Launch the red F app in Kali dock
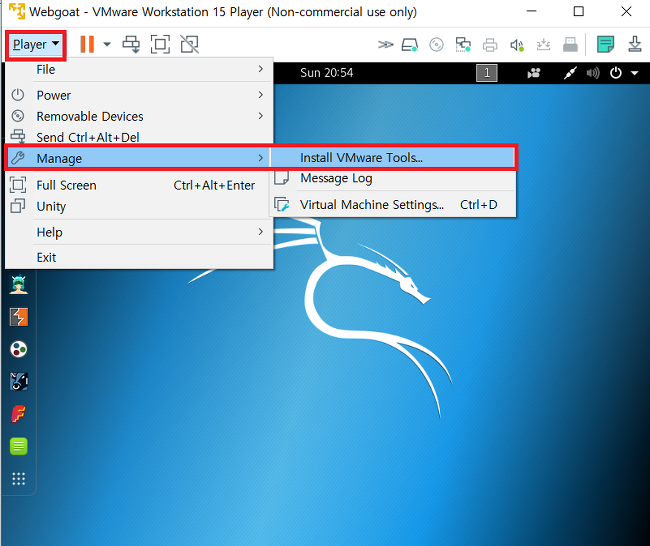This screenshot has width=650, height=546. pyautogui.click(x=18, y=414)
